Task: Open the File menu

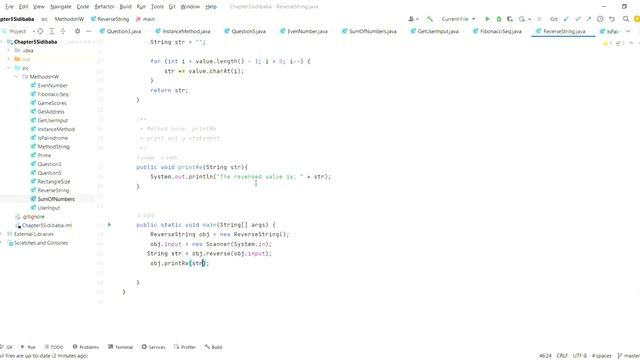Action: click(x=9, y=7)
